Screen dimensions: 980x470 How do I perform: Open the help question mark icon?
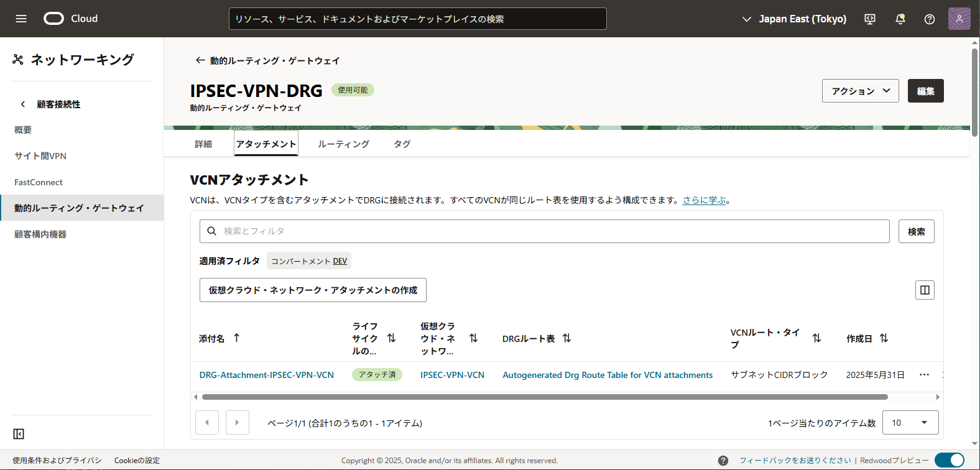[930, 19]
